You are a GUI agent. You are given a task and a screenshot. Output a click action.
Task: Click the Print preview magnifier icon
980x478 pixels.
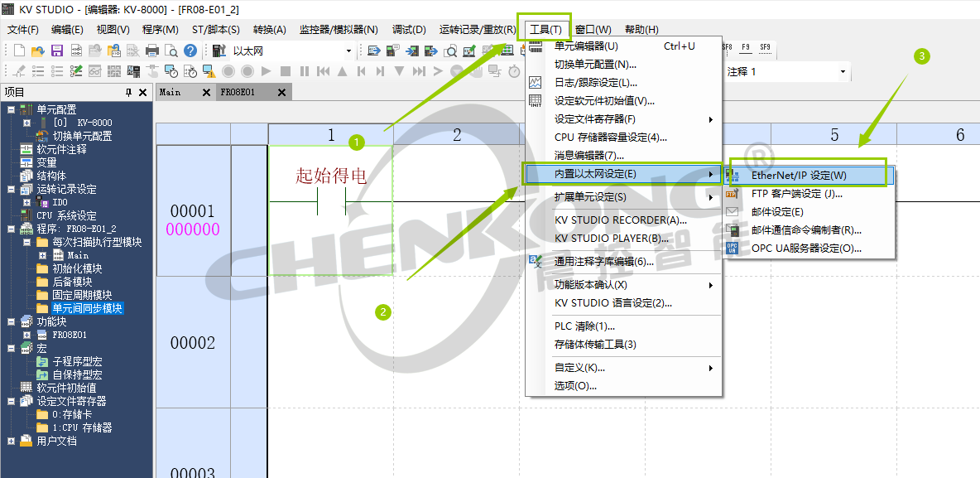coord(171,51)
